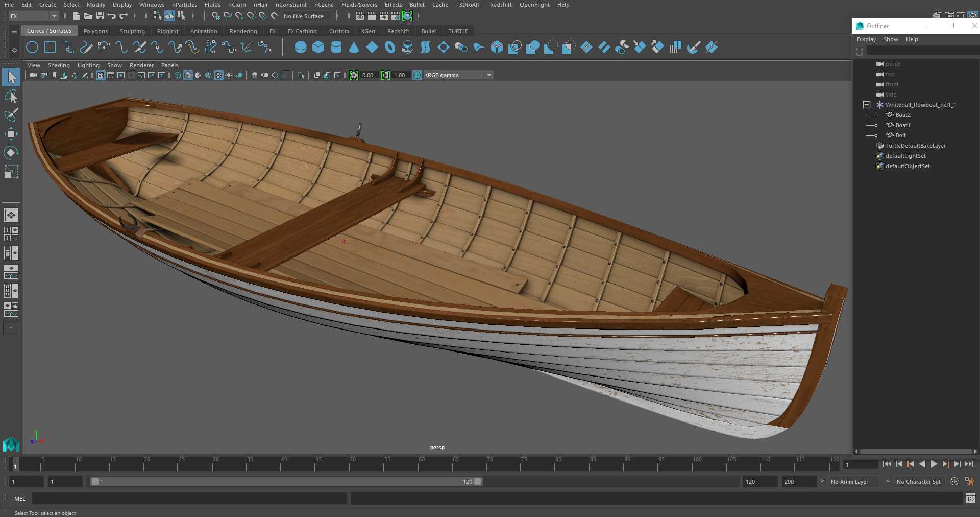Toggle smooth shade all in viewport
Screen dimensions: 980x517
coord(188,75)
